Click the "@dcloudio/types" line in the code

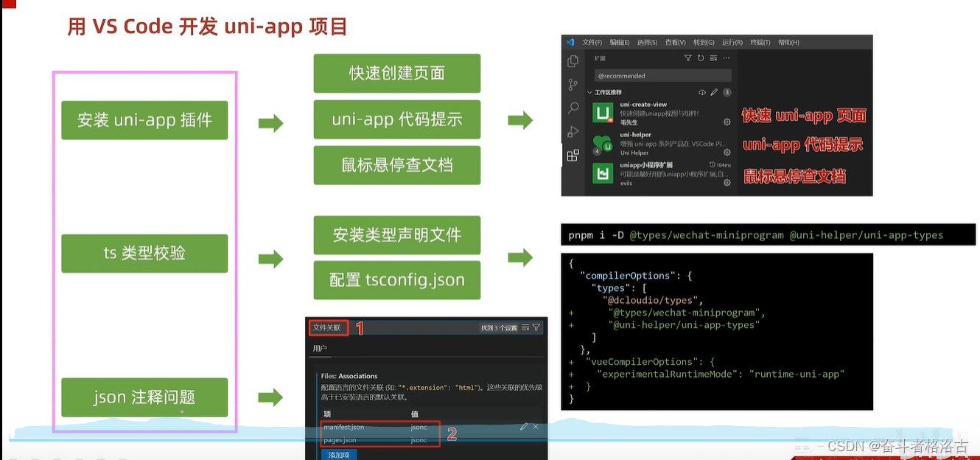[x=652, y=300]
